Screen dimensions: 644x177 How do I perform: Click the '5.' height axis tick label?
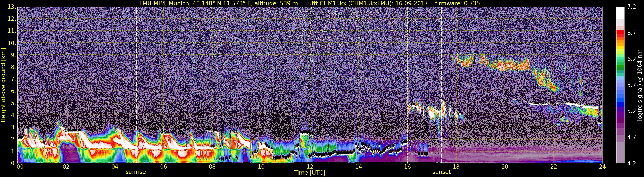point(13,103)
